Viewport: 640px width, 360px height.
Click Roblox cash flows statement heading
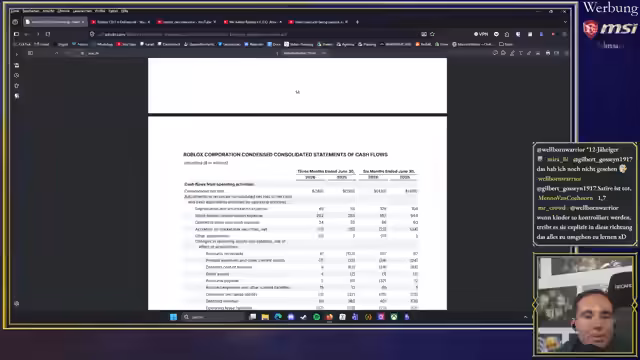click(x=285, y=155)
